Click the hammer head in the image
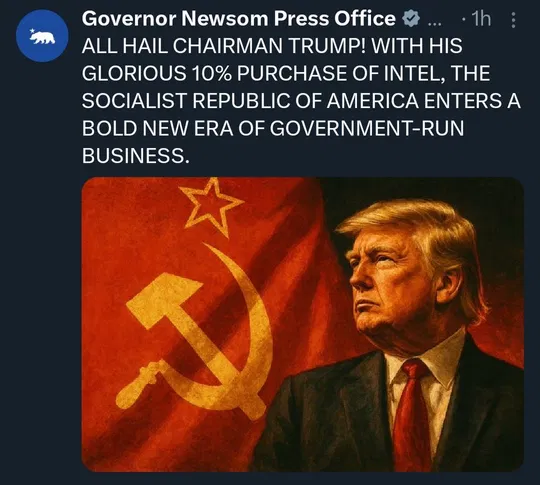Viewport: 540px width, 485px height. point(162,300)
